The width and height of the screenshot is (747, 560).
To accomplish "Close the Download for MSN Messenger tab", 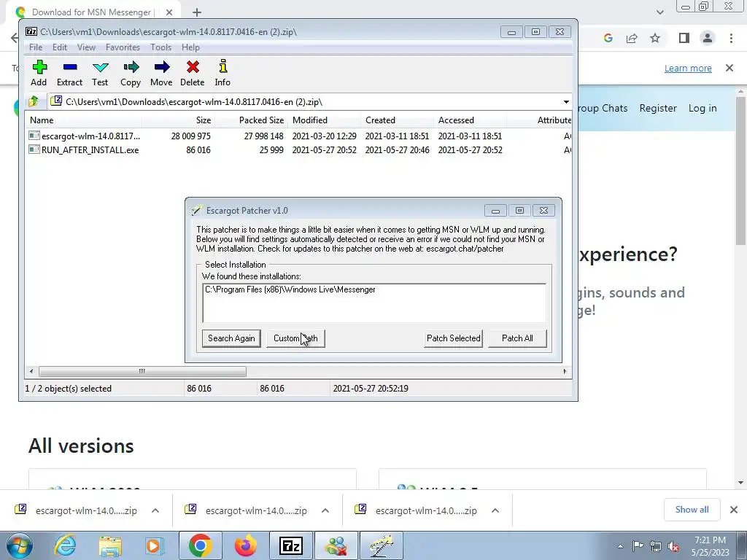I will pos(169,12).
